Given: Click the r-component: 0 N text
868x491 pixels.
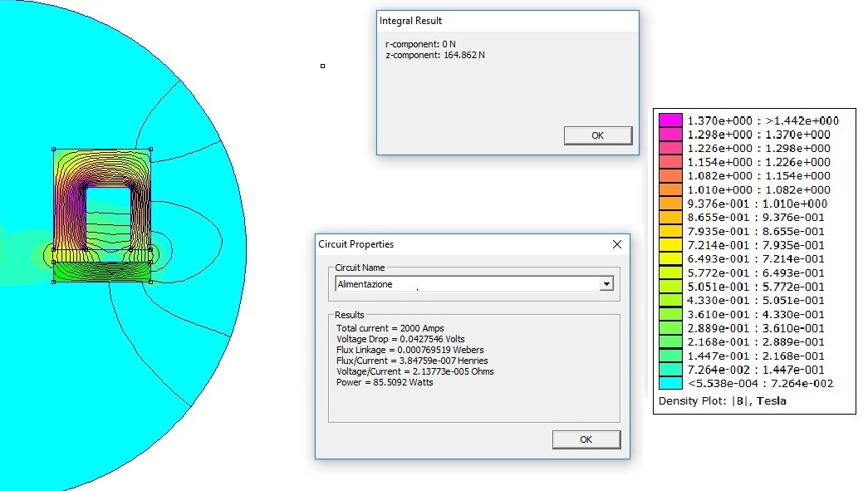Looking at the screenshot, I should pos(421,44).
